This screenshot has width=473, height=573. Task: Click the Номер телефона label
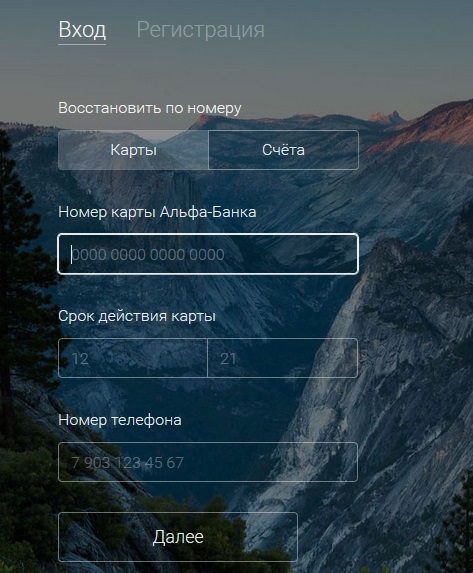coord(120,420)
